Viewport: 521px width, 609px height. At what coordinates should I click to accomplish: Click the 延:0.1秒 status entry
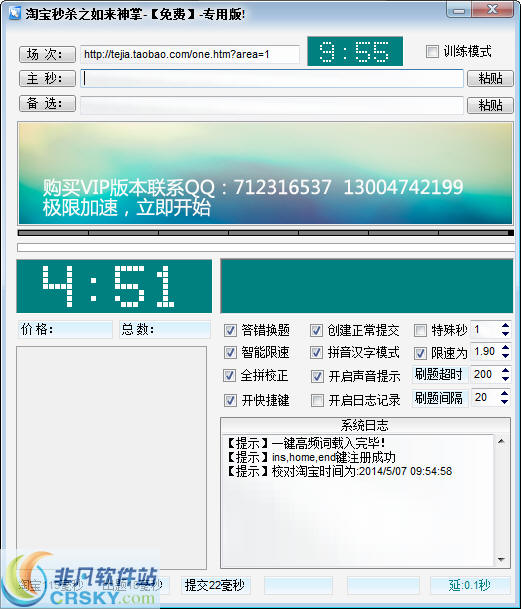point(469,585)
